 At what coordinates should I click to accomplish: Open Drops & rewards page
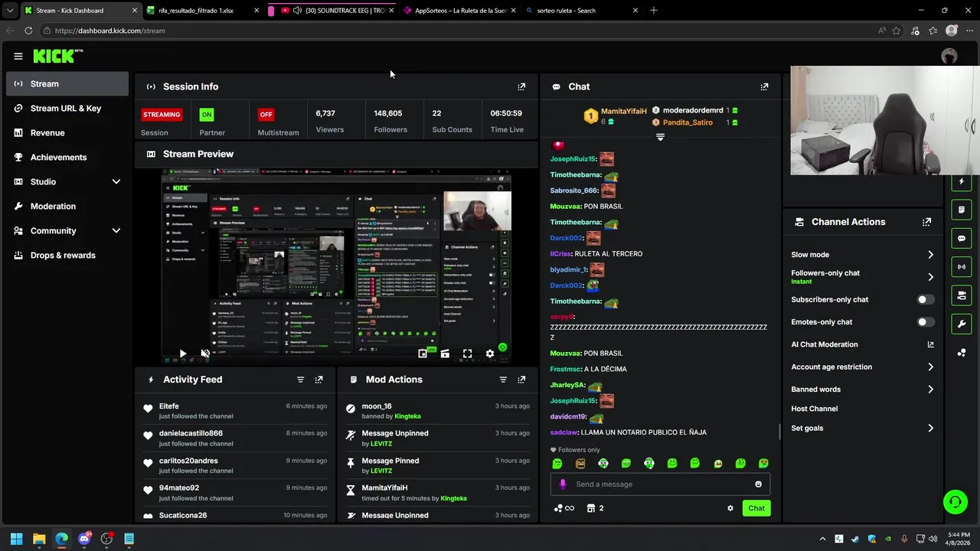tap(67, 255)
